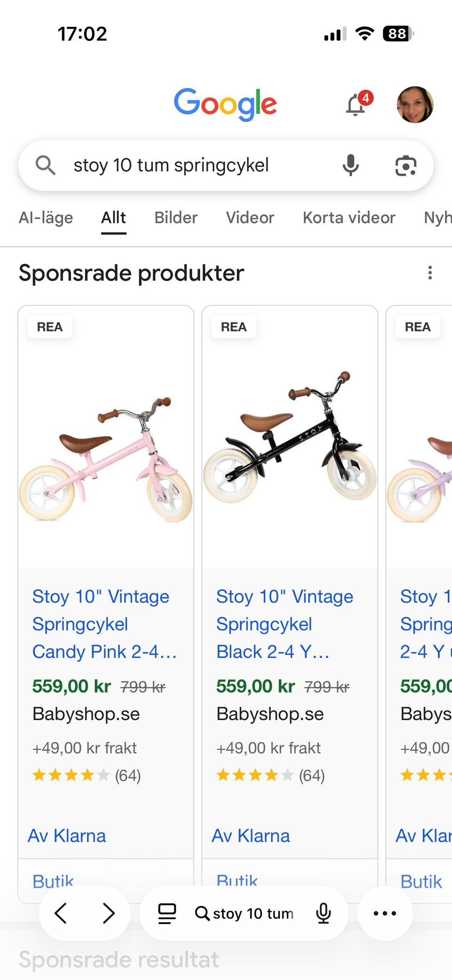
Task: Open the notifications bell
Action: click(356, 105)
